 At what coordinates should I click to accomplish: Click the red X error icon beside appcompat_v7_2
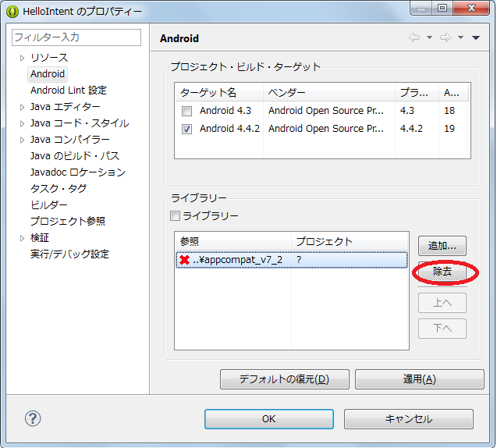[184, 260]
